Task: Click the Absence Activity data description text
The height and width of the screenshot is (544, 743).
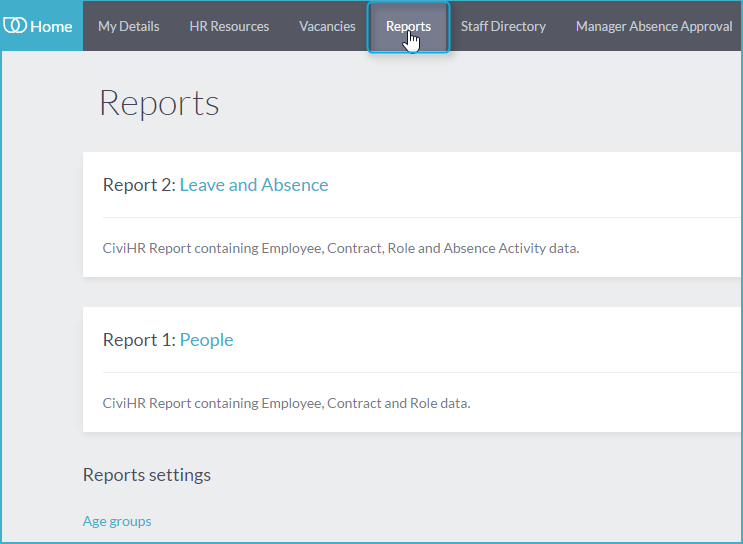Action: tap(341, 248)
